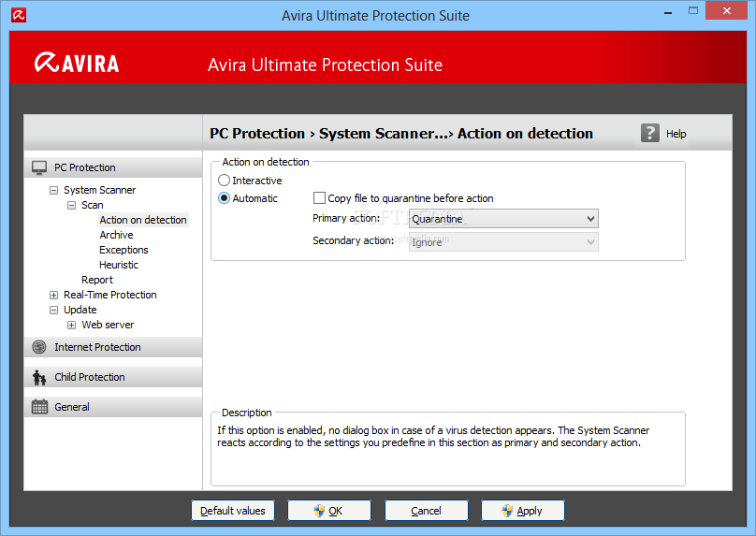Click the OK button
The width and height of the screenshot is (756, 536).
click(329, 511)
